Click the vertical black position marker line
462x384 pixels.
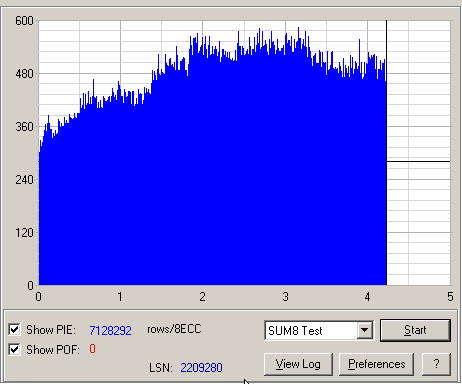[x=387, y=152]
